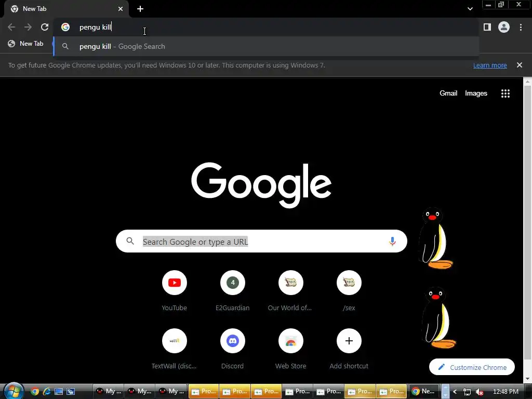Click the Switch between windows icon

tap(71, 392)
